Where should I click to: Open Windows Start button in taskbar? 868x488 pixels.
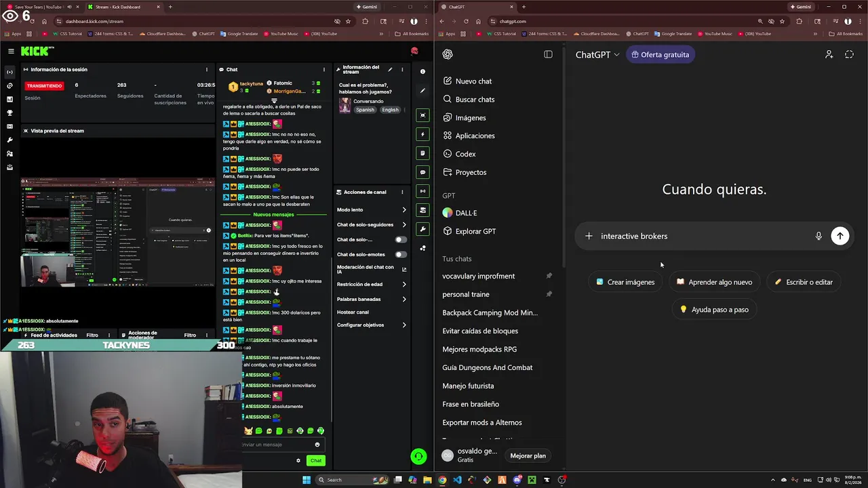(x=306, y=480)
